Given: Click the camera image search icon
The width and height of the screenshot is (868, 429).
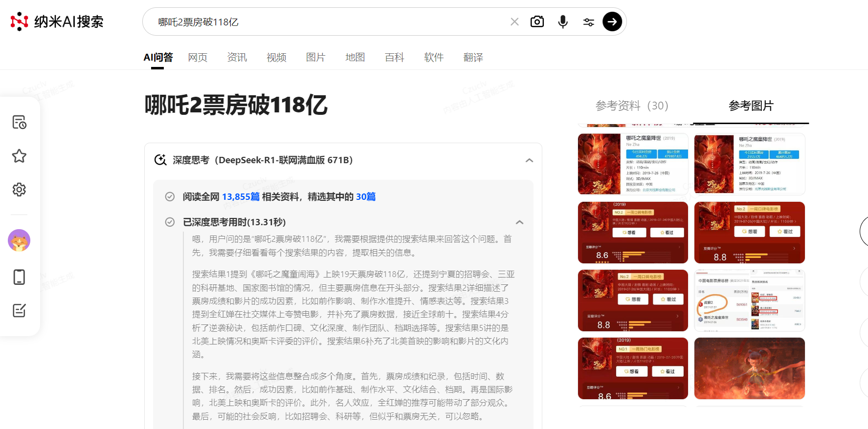Looking at the screenshot, I should click(537, 21).
